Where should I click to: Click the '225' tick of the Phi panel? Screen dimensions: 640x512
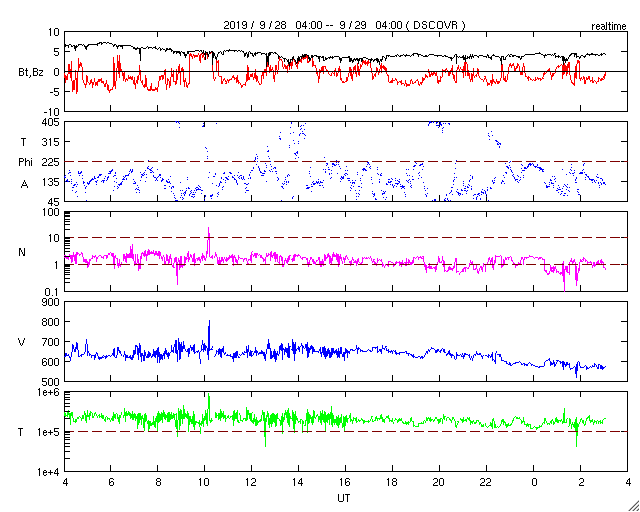(52, 162)
